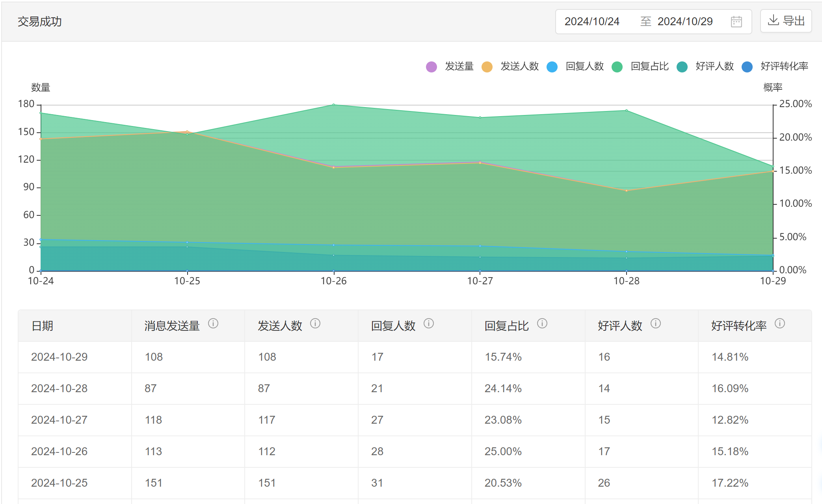
Task: Click the orange 发送人数 legend dot
Action: tap(487, 67)
